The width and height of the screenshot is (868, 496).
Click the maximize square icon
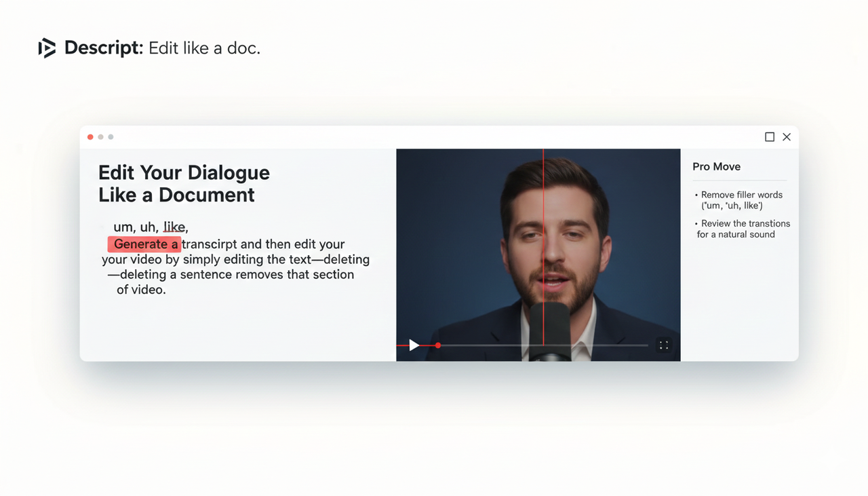pyautogui.click(x=769, y=136)
